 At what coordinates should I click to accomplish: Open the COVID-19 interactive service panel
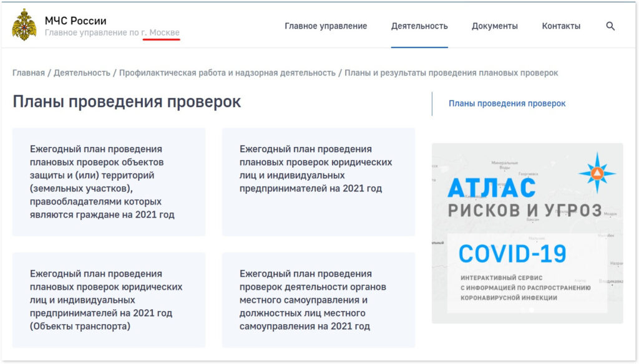point(527,273)
